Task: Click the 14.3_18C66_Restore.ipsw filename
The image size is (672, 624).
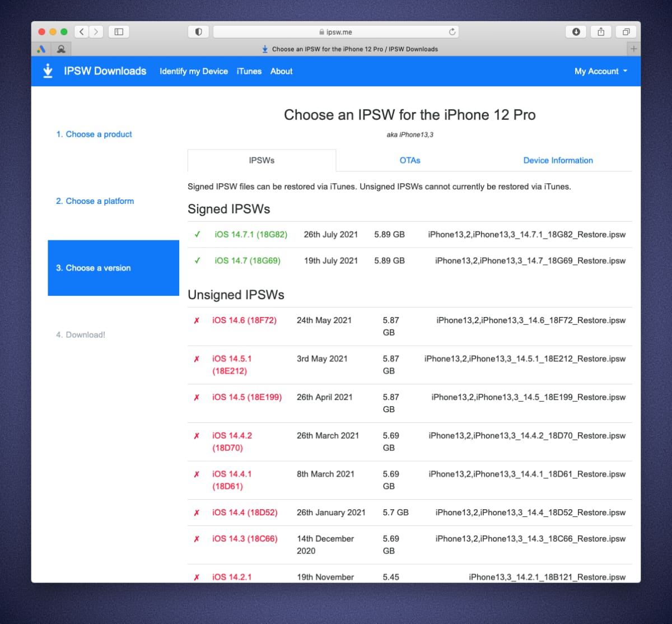Action: point(530,539)
